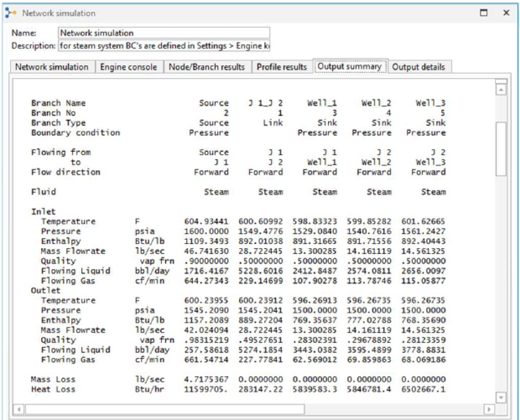
Task: Open the Engine console tab
Action: pos(129,67)
